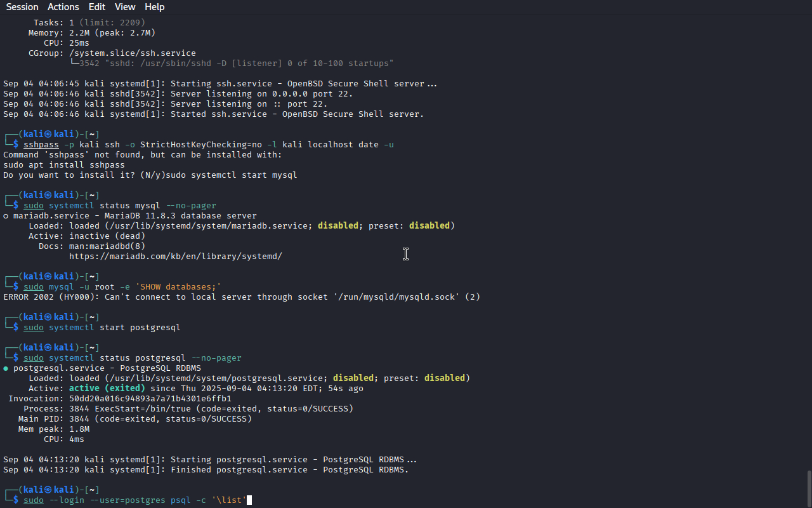The image size is (812, 508).
Task: Click 'Starting ssh.service' log line
Action: [220, 84]
